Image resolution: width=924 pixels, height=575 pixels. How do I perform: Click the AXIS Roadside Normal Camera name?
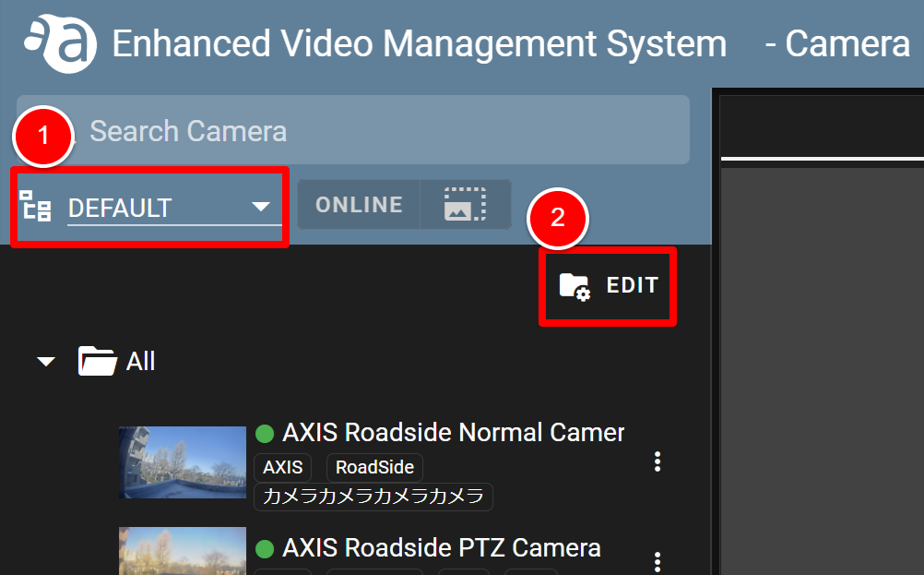[x=453, y=432]
